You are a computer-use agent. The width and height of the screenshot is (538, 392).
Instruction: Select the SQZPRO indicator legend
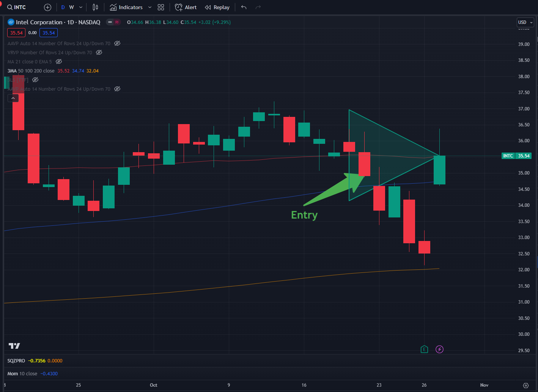[16, 361]
